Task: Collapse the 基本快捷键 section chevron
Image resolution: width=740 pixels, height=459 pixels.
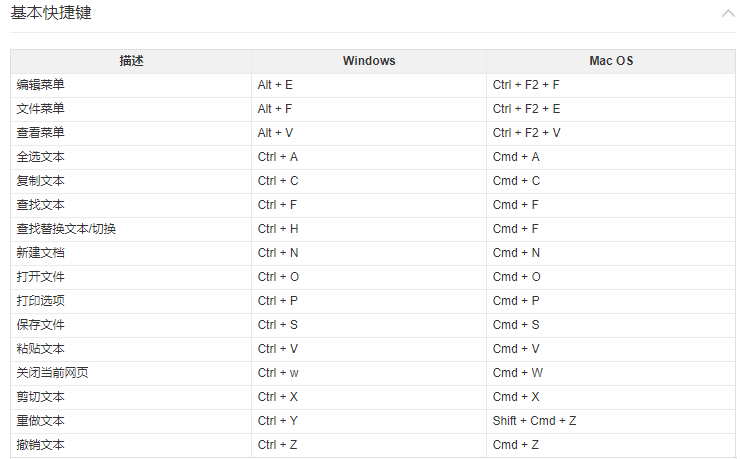Action: 727,14
